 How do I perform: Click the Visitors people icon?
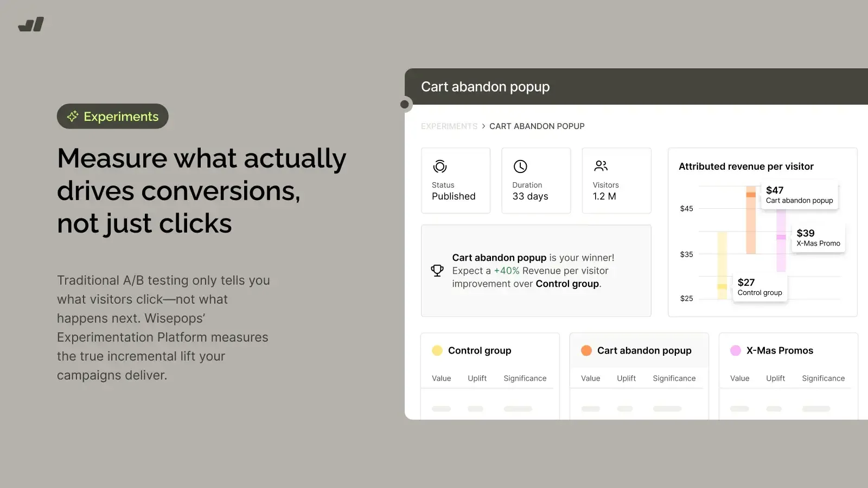point(601,166)
